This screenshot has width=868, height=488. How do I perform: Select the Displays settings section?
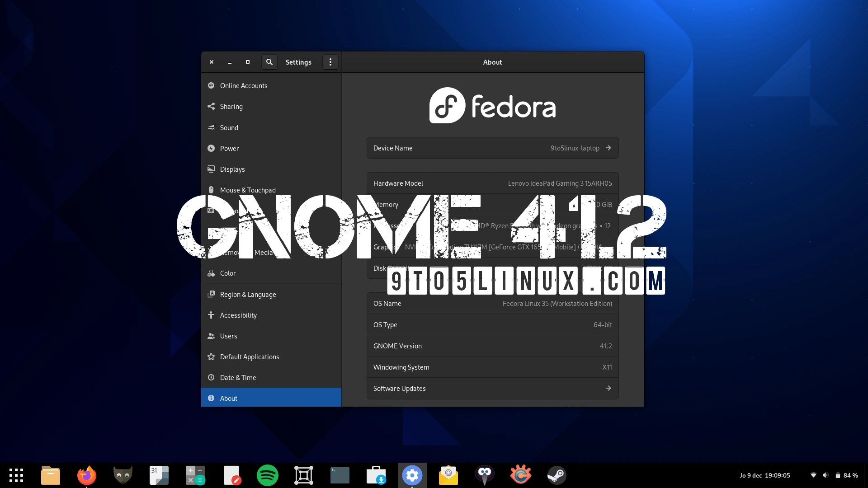tap(233, 169)
